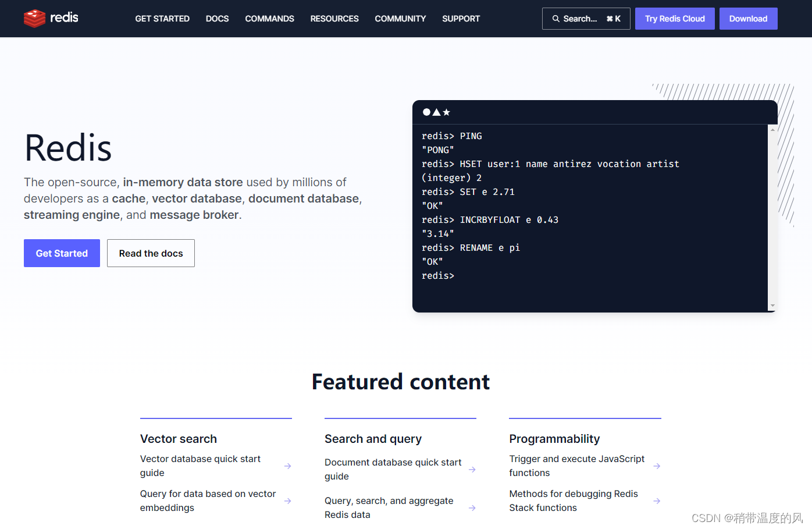
Task: Click the RENAME e pi terminal line
Action: (471, 248)
